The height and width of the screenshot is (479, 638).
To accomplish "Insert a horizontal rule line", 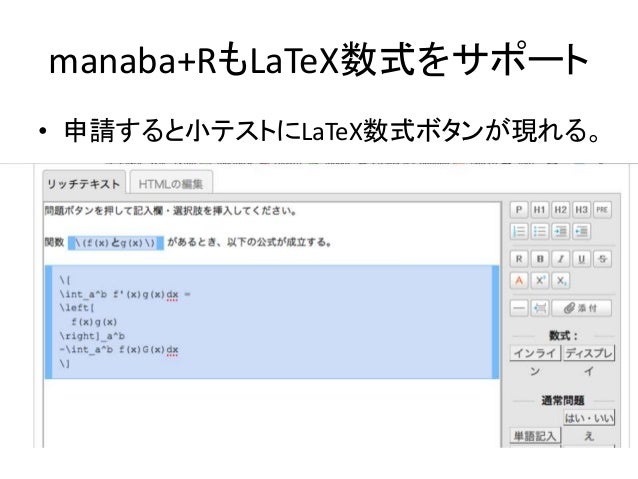I will coord(519,308).
